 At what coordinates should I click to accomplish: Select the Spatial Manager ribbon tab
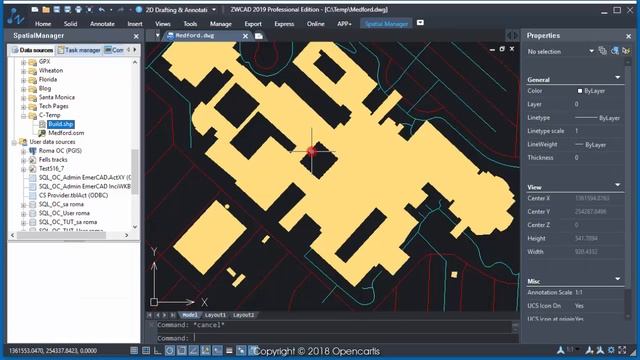[x=386, y=24]
